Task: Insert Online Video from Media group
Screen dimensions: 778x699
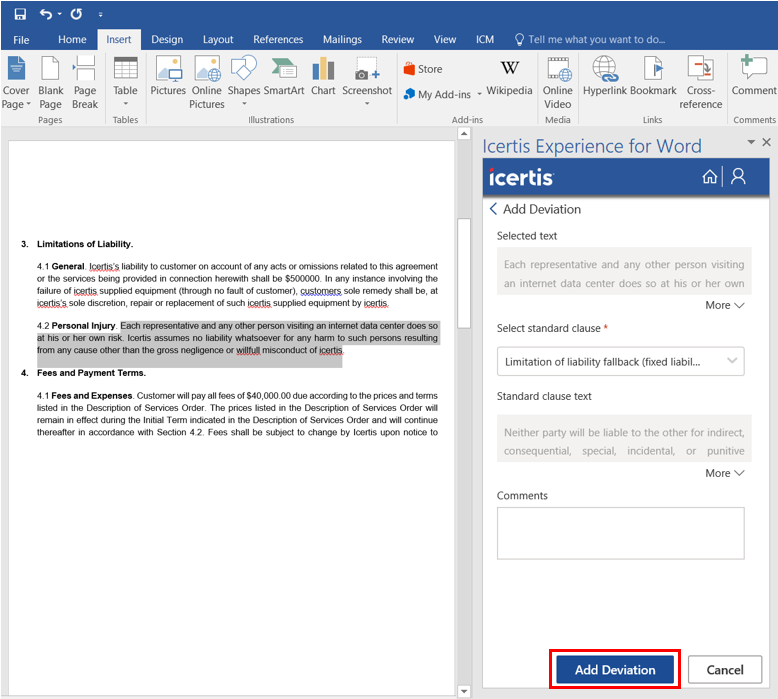Action: click(557, 82)
